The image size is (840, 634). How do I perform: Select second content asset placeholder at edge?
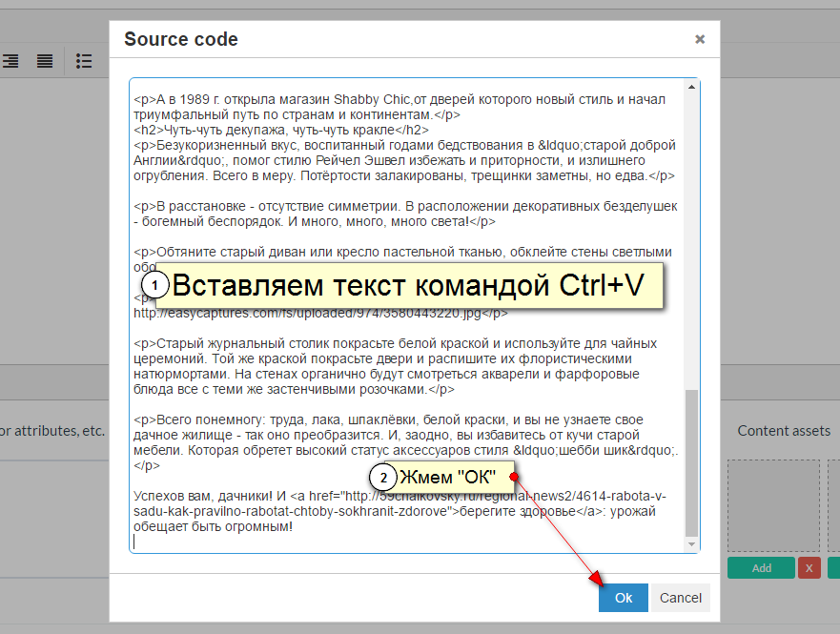click(833, 505)
